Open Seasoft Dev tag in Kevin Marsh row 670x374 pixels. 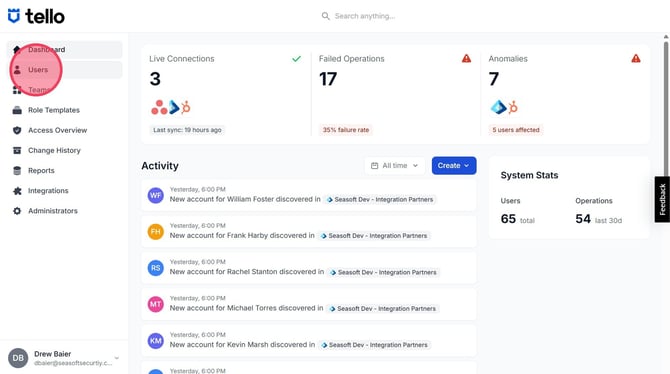(374, 345)
